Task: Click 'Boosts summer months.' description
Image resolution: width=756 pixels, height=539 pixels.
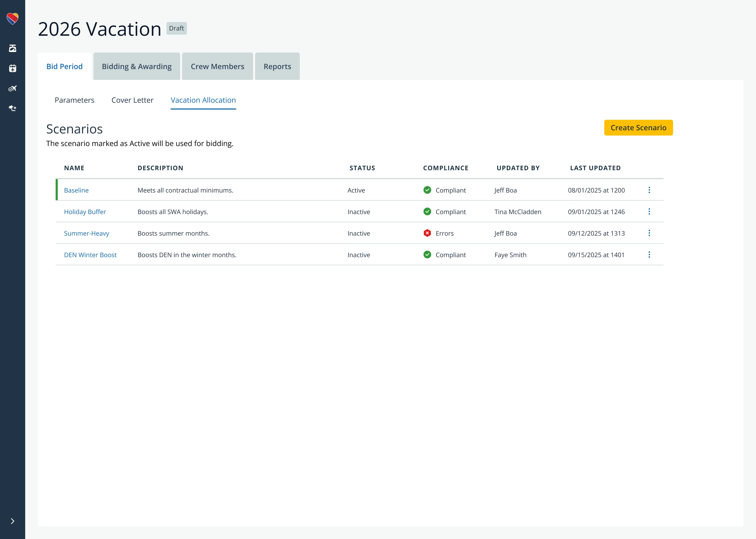Action: [x=174, y=233]
